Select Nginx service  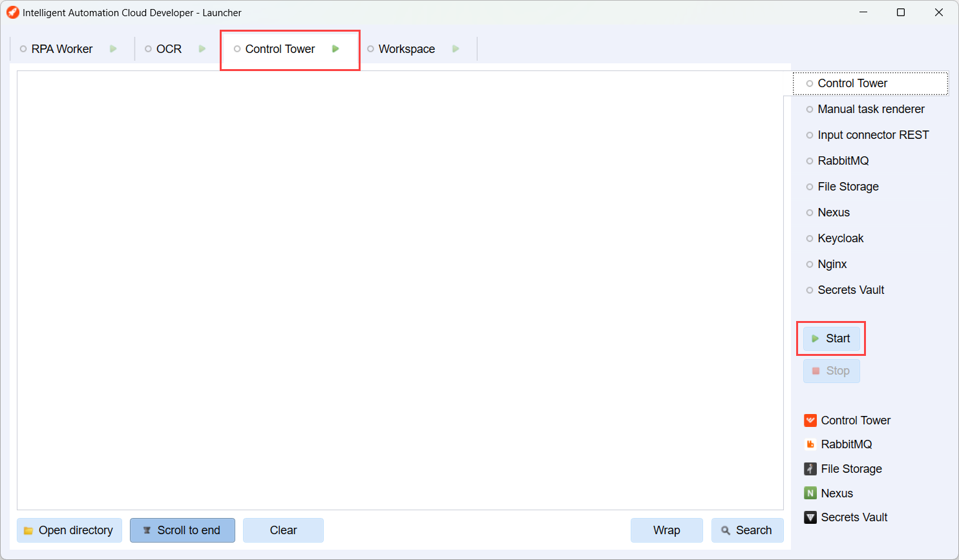(870, 264)
